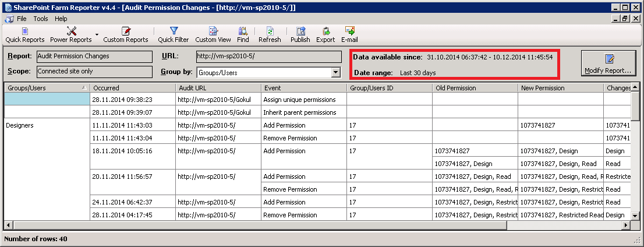Viewport: 644px width, 247px height.
Task: Click the horizontal scrollbar thumb
Action: (259, 225)
